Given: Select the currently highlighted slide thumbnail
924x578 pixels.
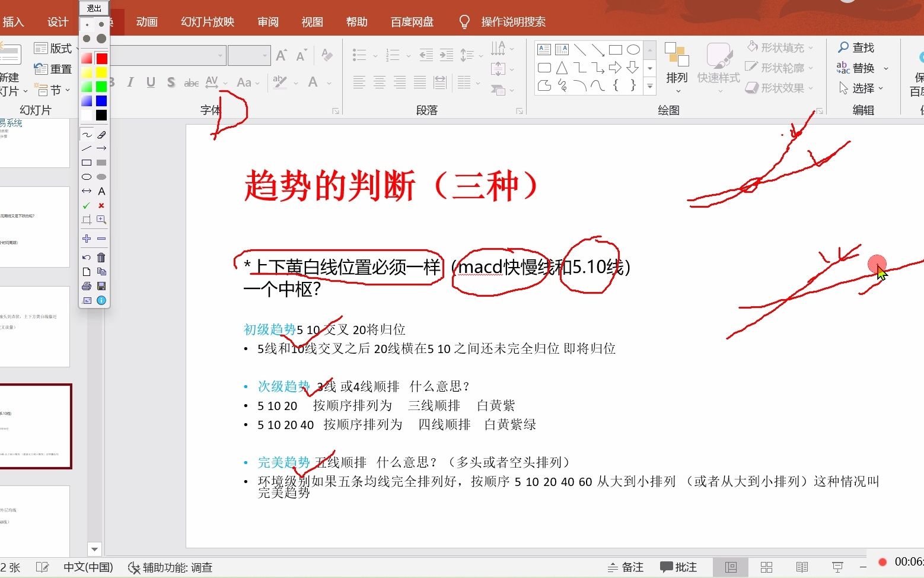Looking at the screenshot, I should click(x=35, y=426).
